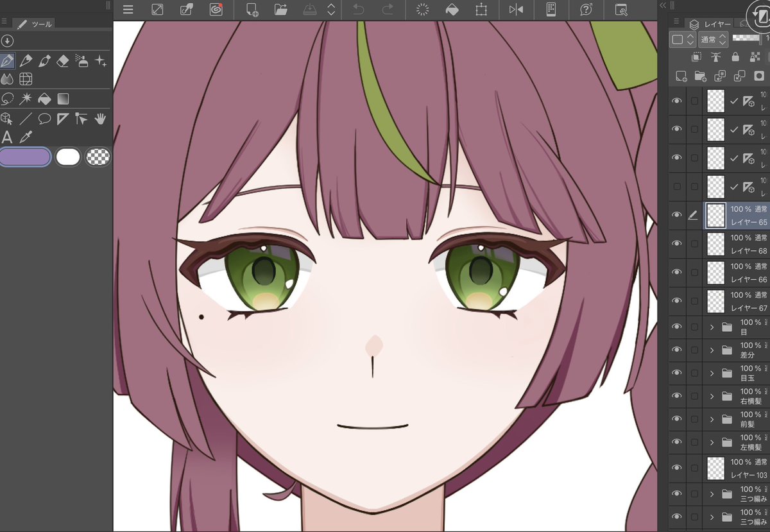Image resolution: width=770 pixels, height=532 pixels.
Task: Open the help support question icon
Action: point(586,10)
